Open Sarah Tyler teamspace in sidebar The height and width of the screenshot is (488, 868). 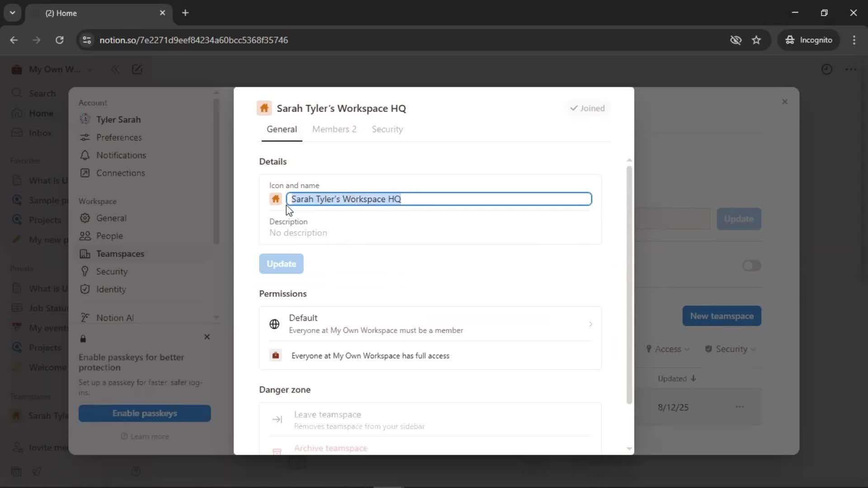click(40, 416)
